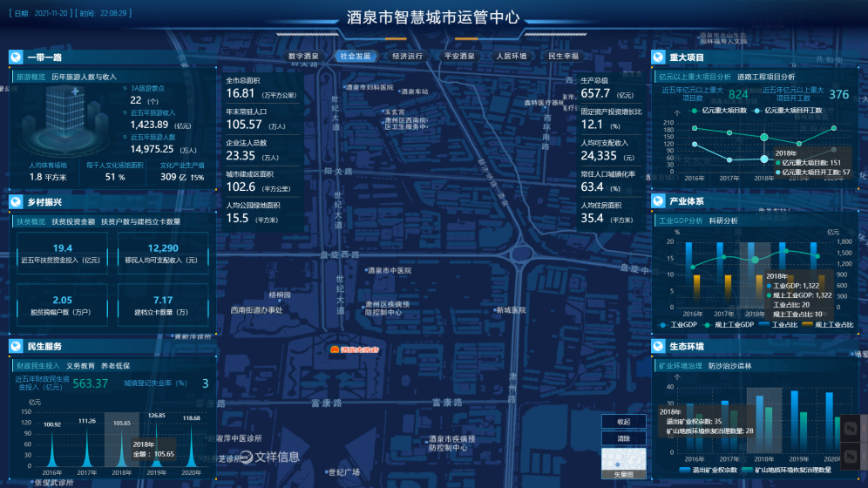
Task: Click the 产业体系 panel globe icon
Action: [x=659, y=201]
